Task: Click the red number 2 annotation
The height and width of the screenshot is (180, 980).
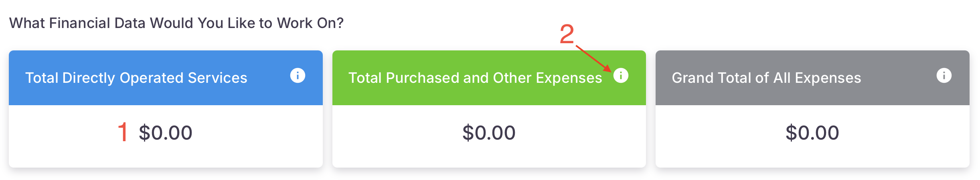Action: tap(567, 34)
